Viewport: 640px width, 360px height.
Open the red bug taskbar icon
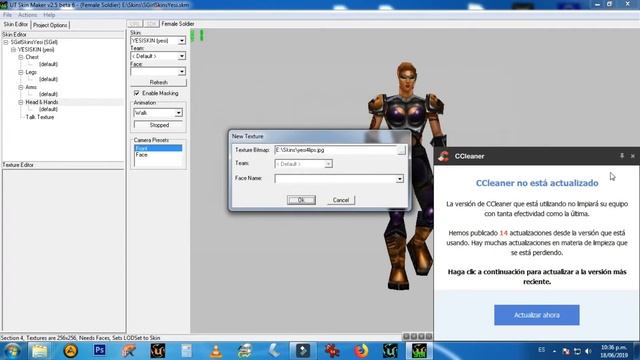tap(332, 351)
